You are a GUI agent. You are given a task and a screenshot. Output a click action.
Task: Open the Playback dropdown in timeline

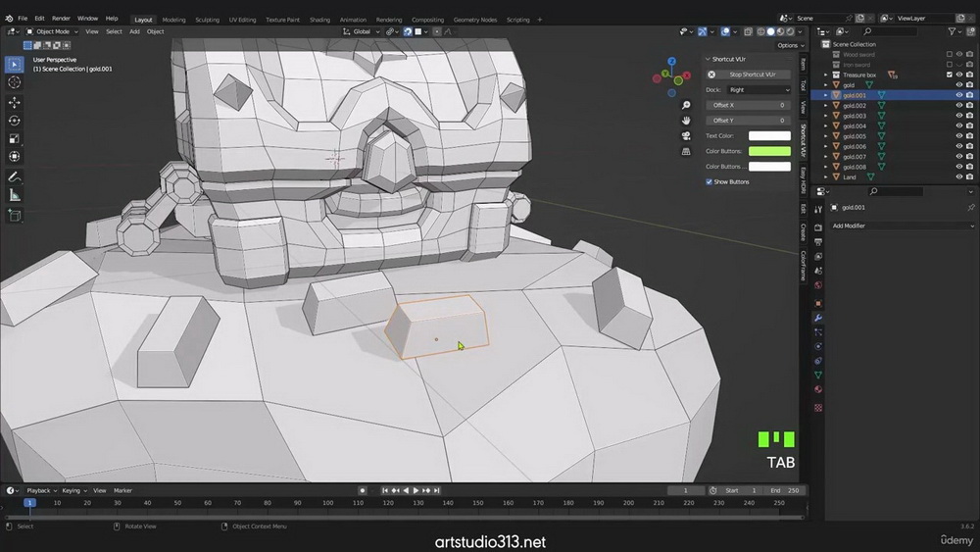pyautogui.click(x=42, y=491)
